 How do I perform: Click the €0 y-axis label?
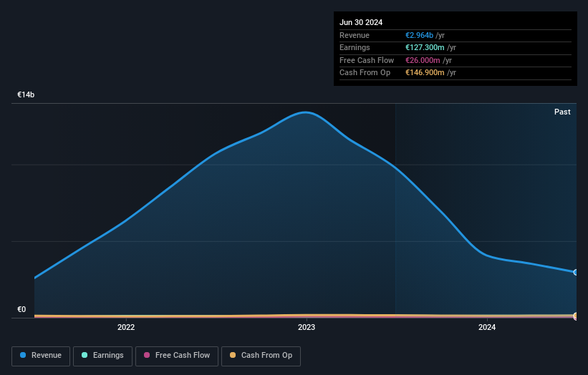[21, 309]
